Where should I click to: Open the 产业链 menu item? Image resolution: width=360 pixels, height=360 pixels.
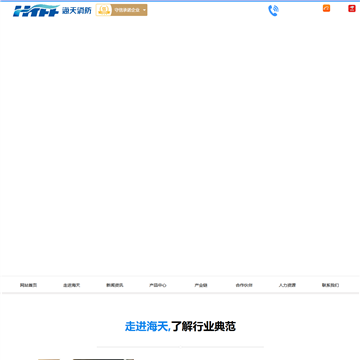(201, 285)
